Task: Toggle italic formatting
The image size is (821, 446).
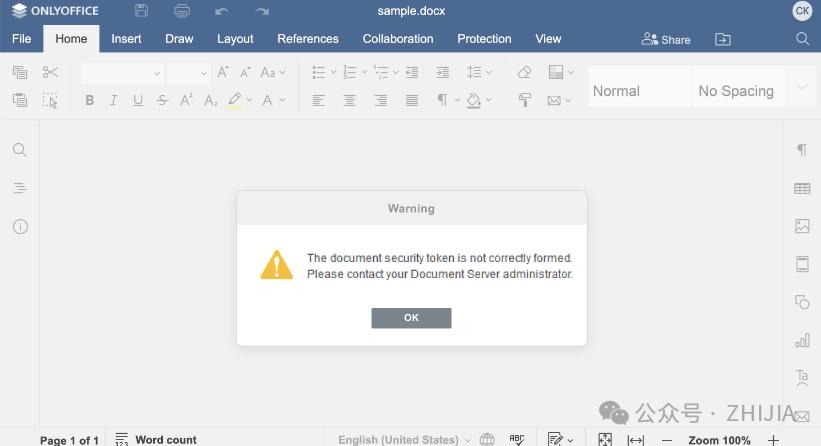Action: click(114, 100)
